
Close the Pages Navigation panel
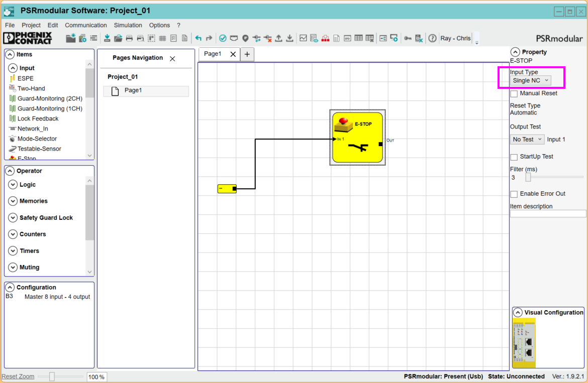pyautogui.click(x=172, y=59)
